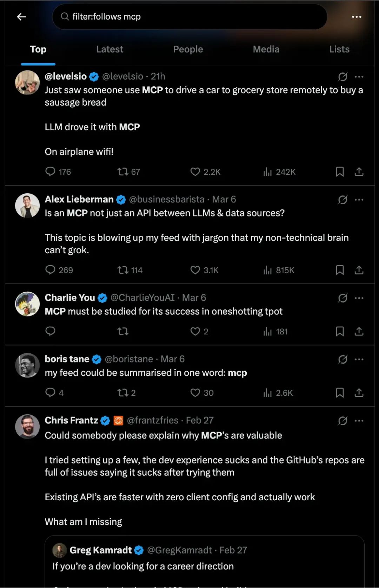Like the levelsio tweet about sausage bread
379x588 pixels.
click(x=195, y=172)
